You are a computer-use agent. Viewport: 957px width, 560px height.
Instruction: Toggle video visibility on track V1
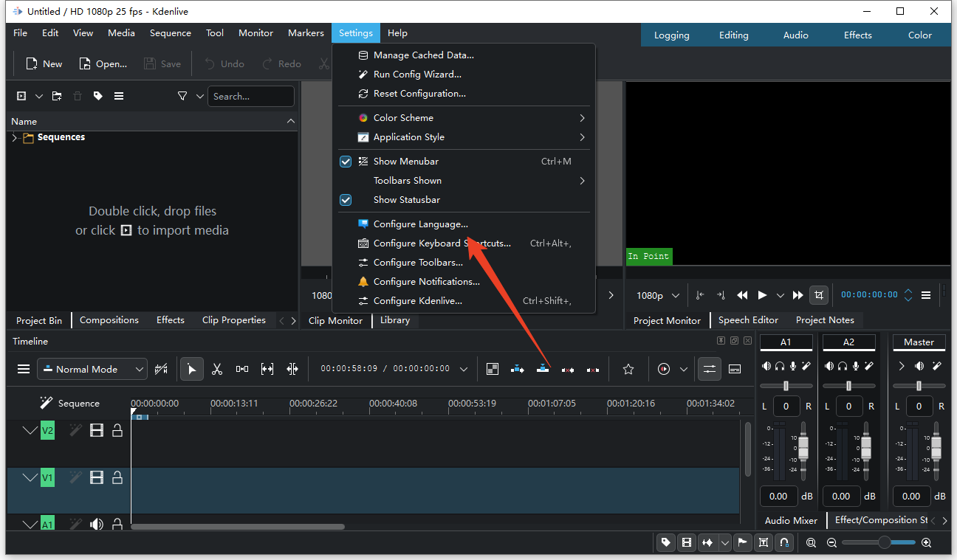click(97, 477)
